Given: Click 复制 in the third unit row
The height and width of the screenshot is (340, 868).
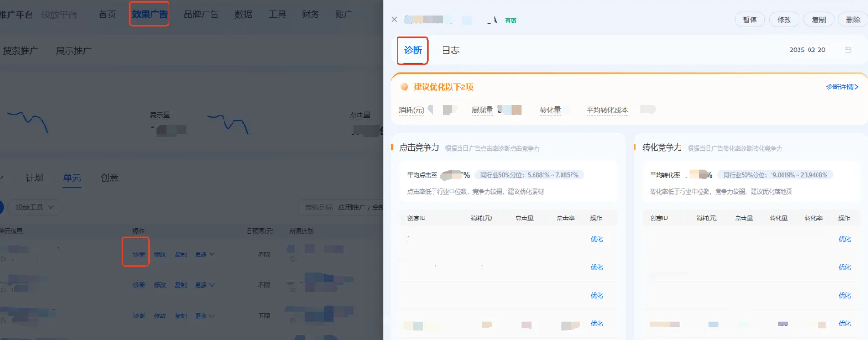Looking at the screenshot, I should tap(180, 317).
